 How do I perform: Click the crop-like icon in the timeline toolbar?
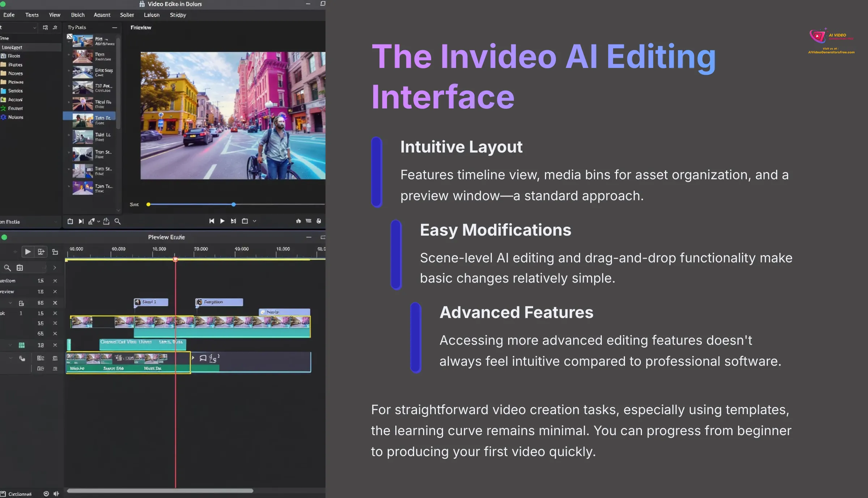click(x=55, y=252)
